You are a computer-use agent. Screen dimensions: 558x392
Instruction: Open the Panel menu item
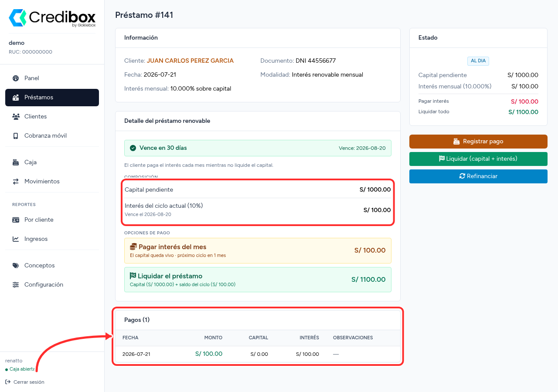(52, 78)
